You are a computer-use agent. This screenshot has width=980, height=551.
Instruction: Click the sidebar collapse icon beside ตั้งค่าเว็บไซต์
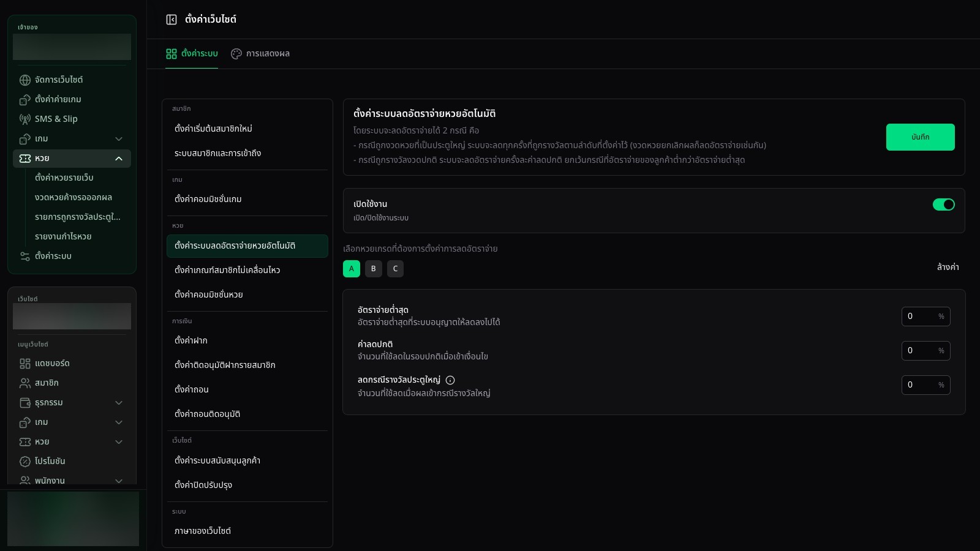[x=171, y=20]
